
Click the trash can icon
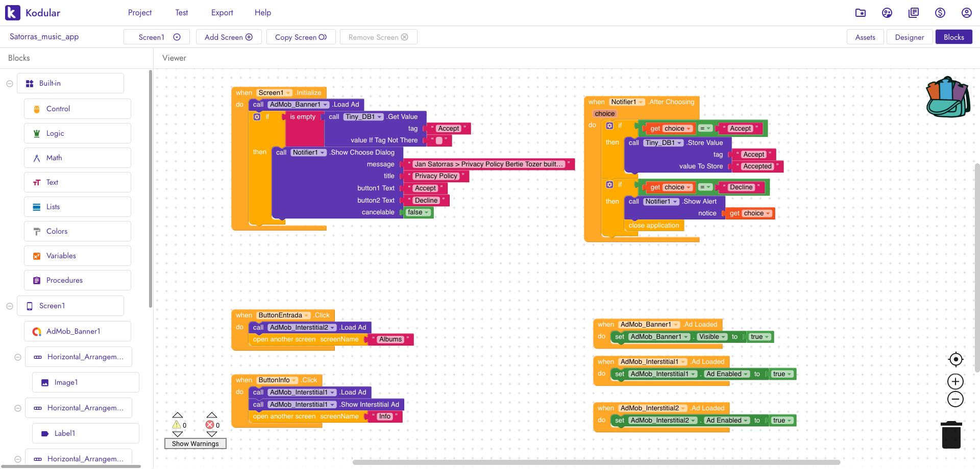tap(951, 435)
